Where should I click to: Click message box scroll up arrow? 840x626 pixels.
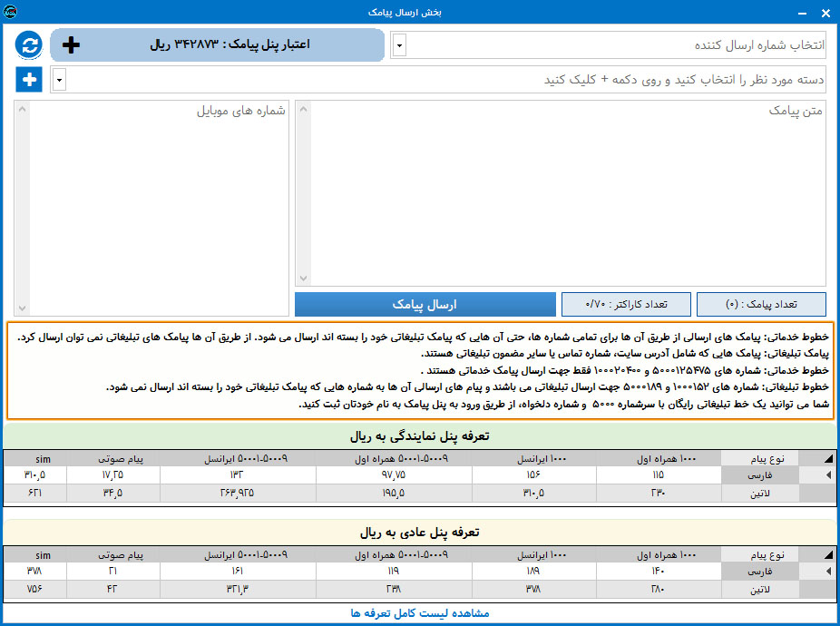coord(303,110)
